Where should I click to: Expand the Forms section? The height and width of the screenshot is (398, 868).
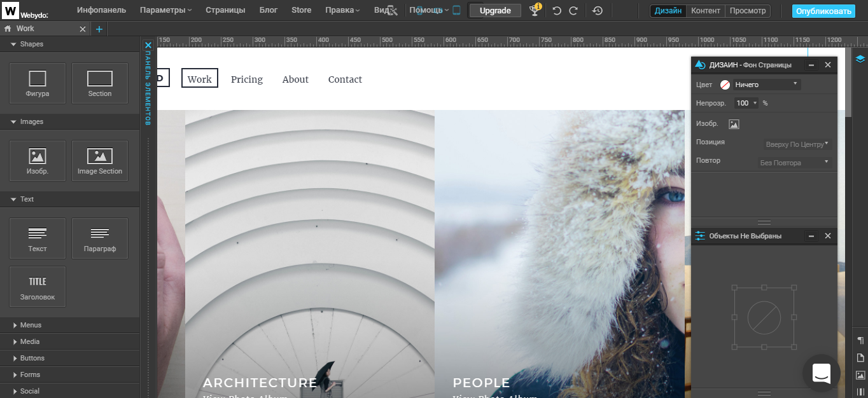[70, 374]
